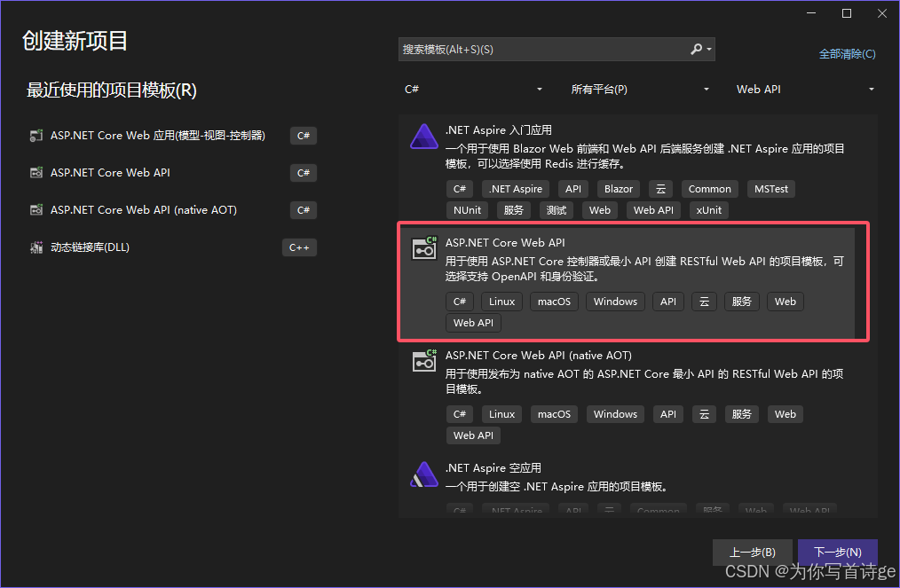This screenshot has height=588, width=900.
Task: Open the search options arrow beside magnifier
Action: click(x=709, y=50)
